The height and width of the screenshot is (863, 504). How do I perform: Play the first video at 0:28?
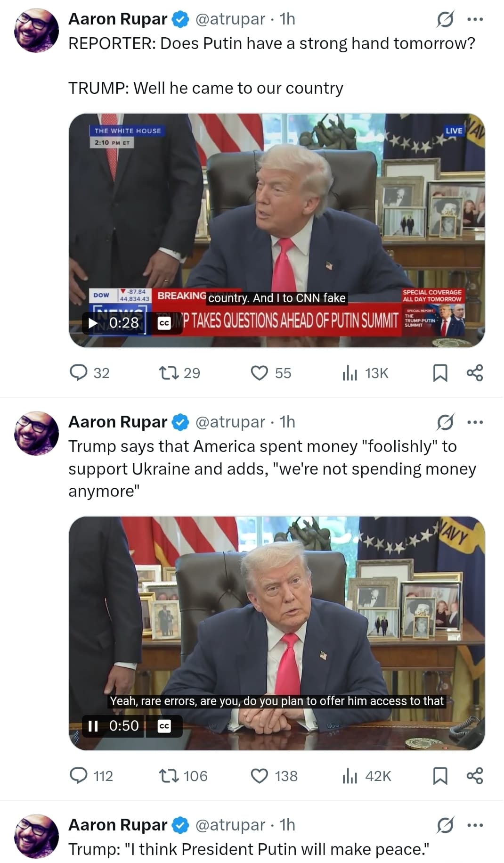[93, 323]
